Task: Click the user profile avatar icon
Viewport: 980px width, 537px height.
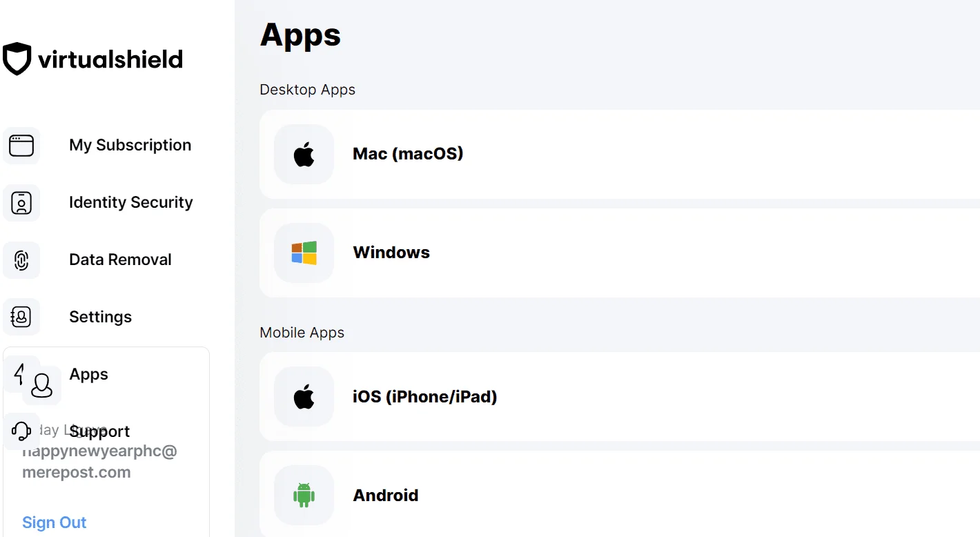Action: click(42, 385)
